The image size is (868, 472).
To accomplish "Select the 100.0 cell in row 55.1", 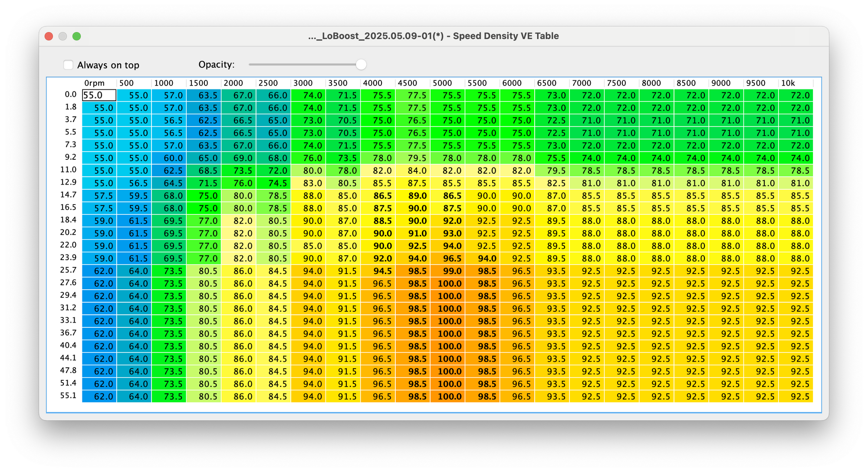I will pyautogui.click(x=447, y=396).
